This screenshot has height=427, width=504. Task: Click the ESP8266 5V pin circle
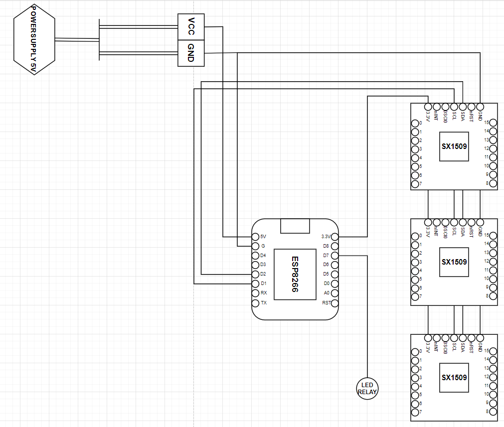(x=255, y=237)
